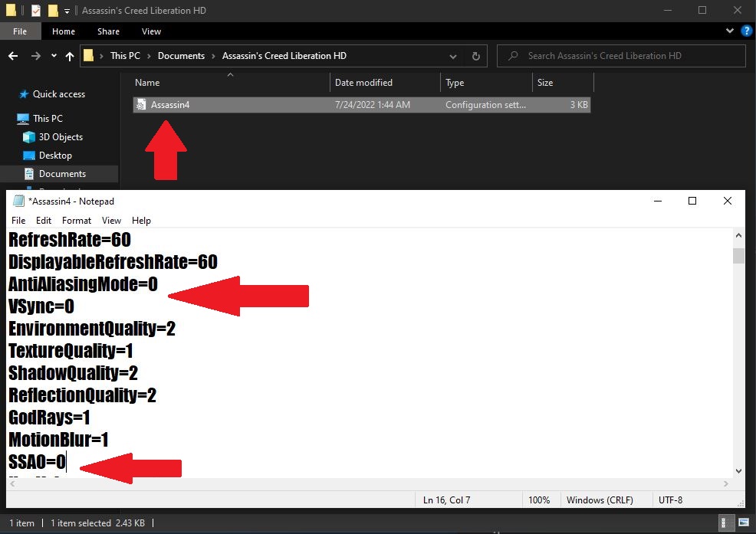The image size is (756, 534).
Task: Click the 3D Objects cube icon
Action: (29, 137)
